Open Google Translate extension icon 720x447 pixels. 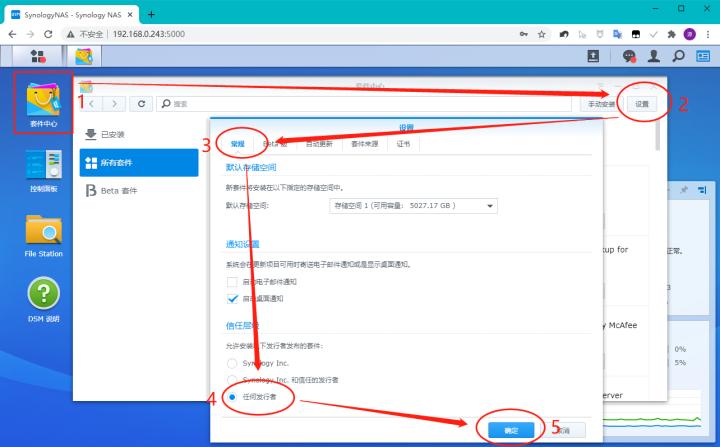tap(618, 34)
